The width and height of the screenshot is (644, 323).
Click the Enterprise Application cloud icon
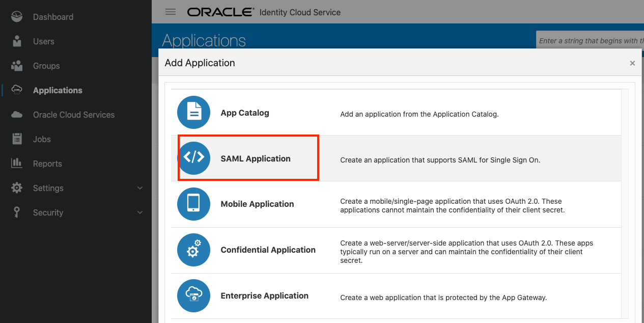[193, 295]
